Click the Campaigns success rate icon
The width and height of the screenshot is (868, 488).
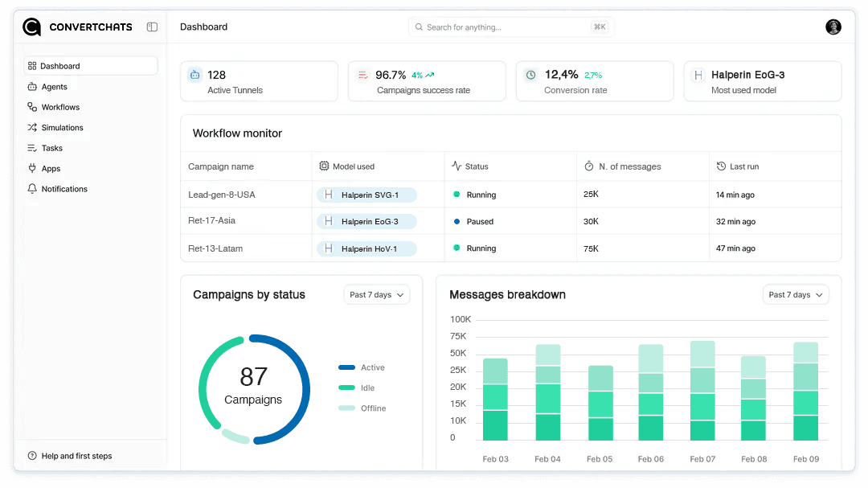point(362,75)
